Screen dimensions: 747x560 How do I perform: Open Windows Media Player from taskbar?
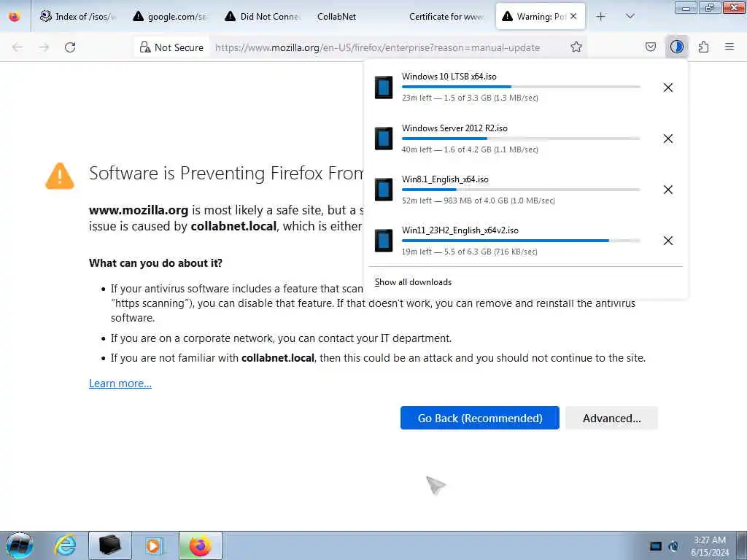point(154,545)
